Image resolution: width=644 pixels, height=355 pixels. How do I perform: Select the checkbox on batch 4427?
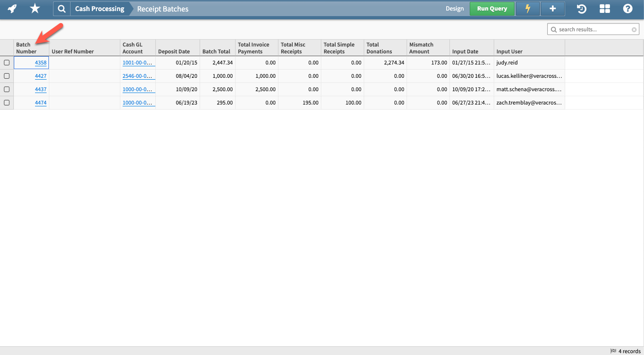point(7,76)
